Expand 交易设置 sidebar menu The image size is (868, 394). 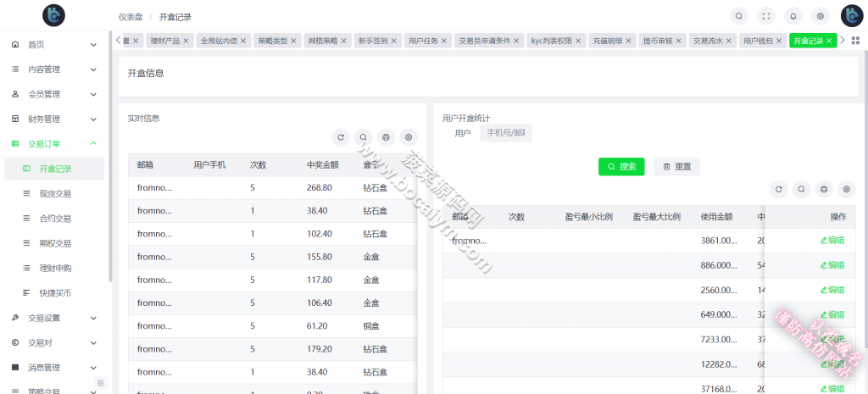click(x=54, y=319)
